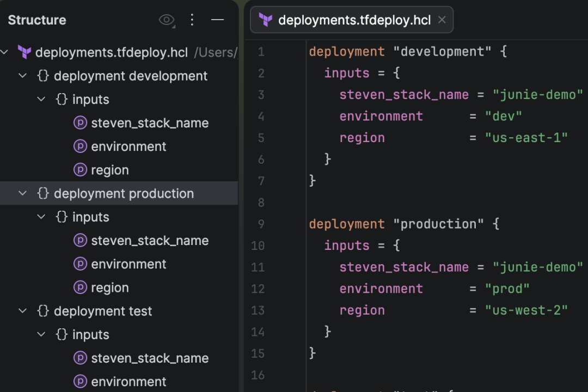Click the property icon beside steven_stack_name

point(80,122)
